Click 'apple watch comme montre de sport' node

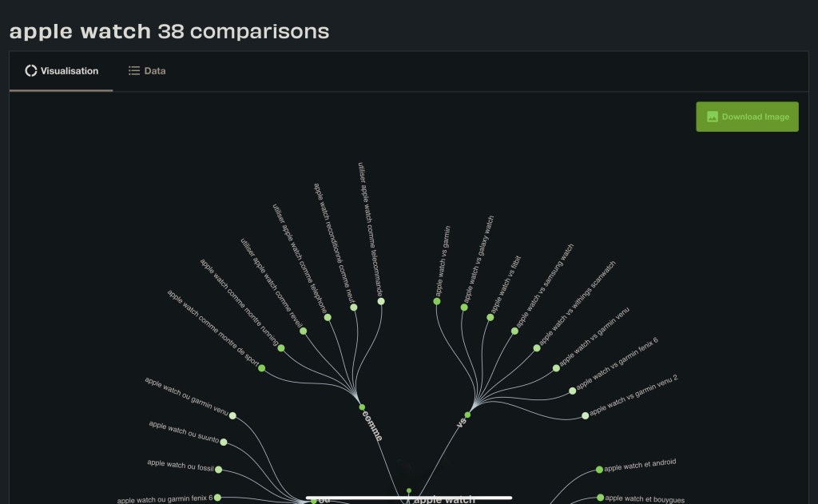click(261, 368)
